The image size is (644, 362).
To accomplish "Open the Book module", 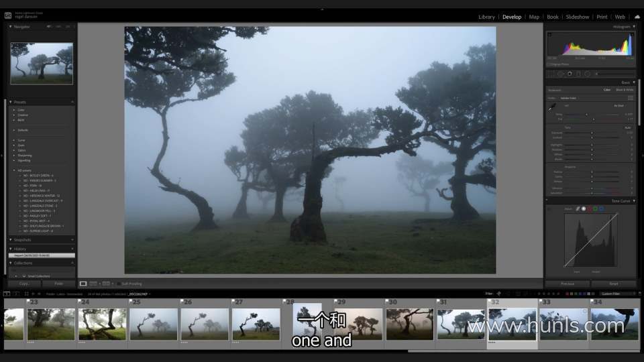I will pyautogui.click(x=552, y=17).
